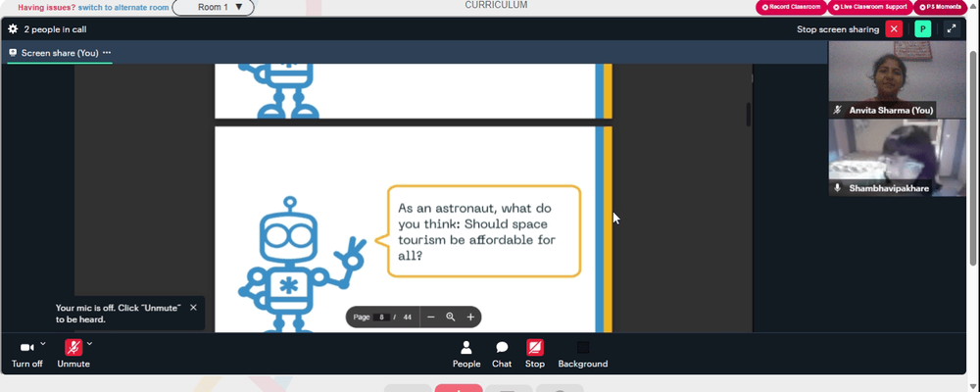Expand microphone options chevron

pyautogui.click(x=89, y=343)
